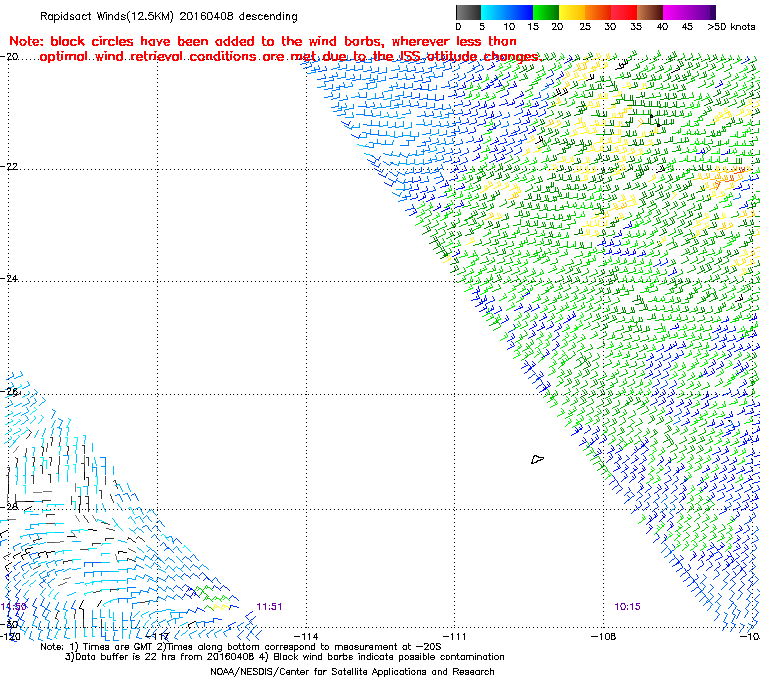The height and width of the screenshot is (688, 760).
Task: Pick the brown 35–40 knot legend segment
Action: click(x=650, y=12)
